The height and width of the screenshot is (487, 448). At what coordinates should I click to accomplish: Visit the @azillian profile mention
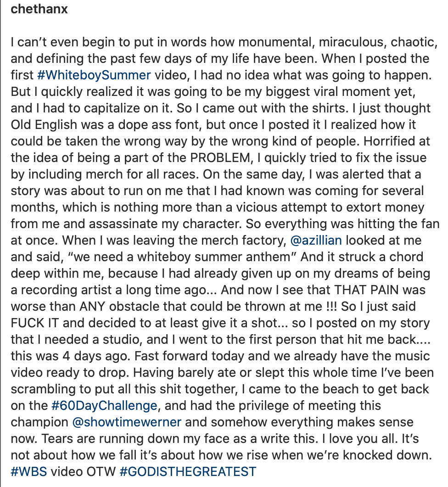tap(316, 241)
